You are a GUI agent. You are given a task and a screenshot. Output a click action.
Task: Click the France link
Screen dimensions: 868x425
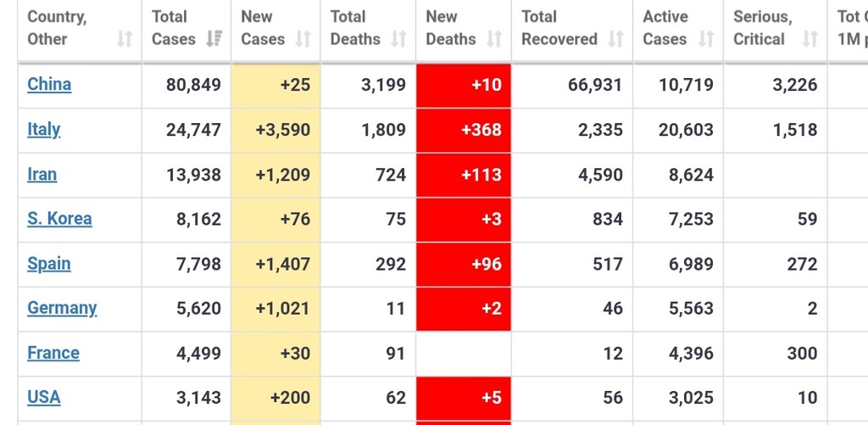(53, 352)
